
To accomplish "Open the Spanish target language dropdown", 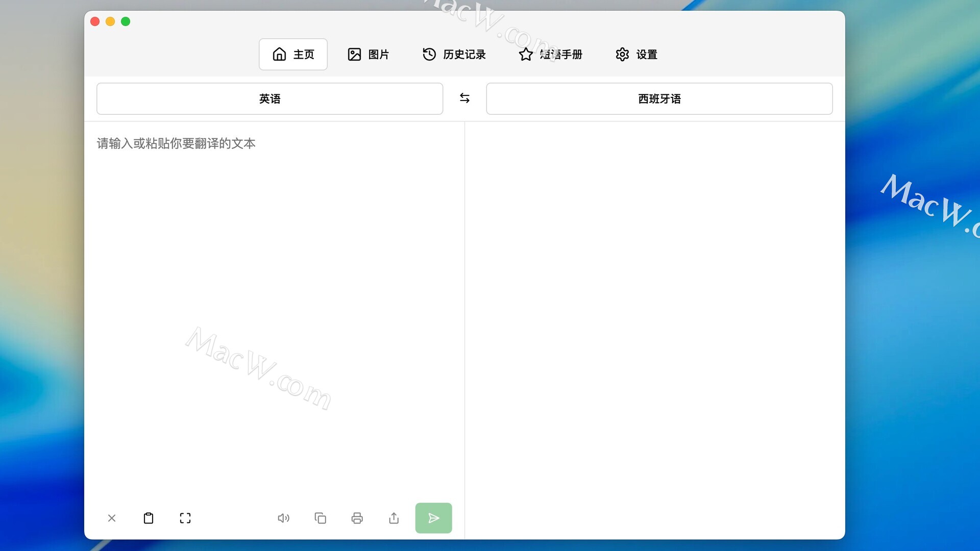I will point(659,98).
